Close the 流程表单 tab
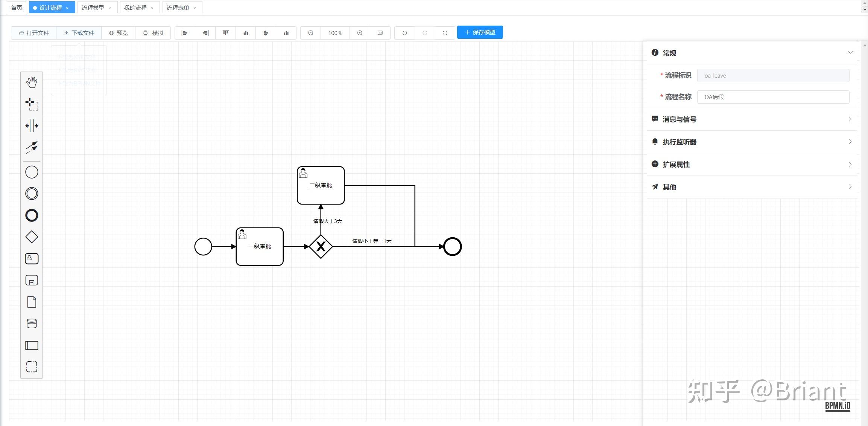 tap(195, 8)
